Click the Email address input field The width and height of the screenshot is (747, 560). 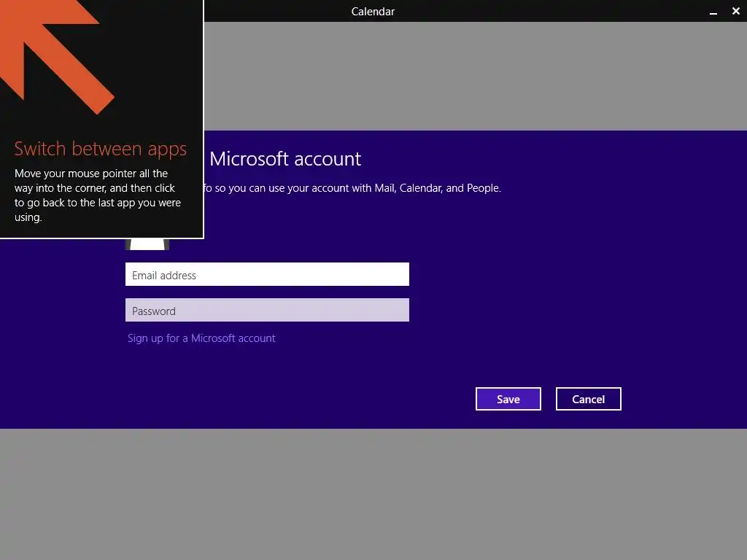267,274
